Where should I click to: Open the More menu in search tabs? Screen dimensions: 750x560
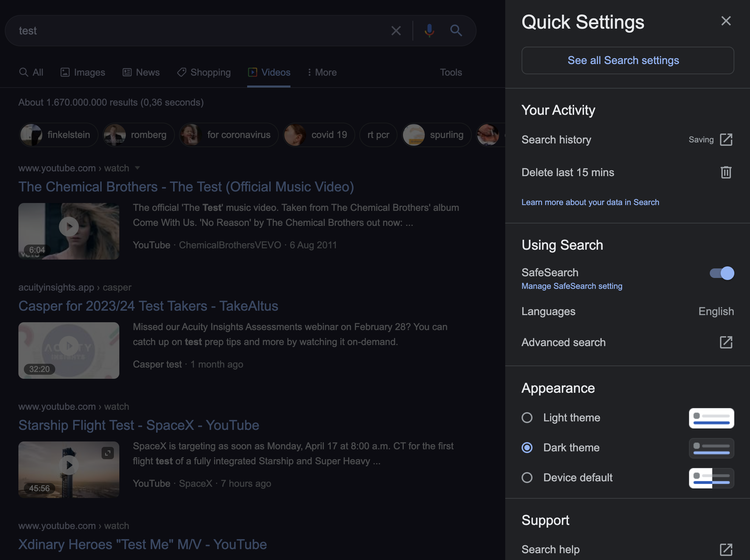click(322, 72)
